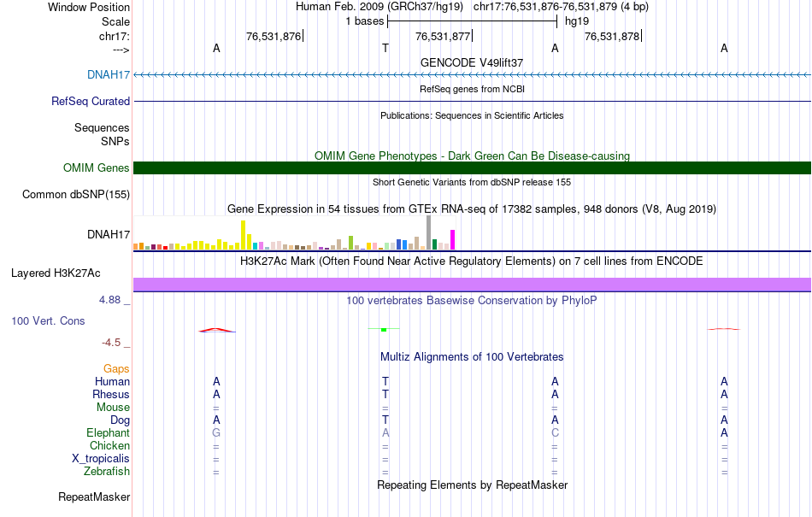The image size is (812, 517).
Task: Click the Common dbSNP(155) track label
Action: pyautogui.click(x=76, y=194)
